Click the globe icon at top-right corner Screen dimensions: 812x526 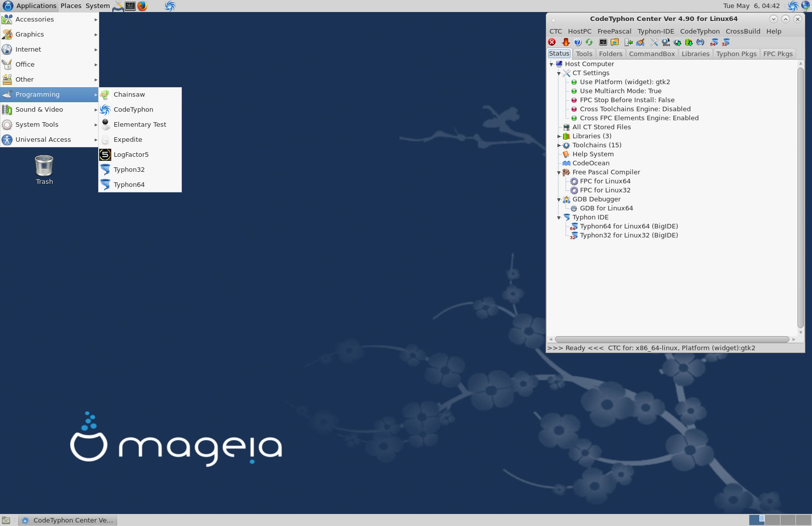click(805, 6)
